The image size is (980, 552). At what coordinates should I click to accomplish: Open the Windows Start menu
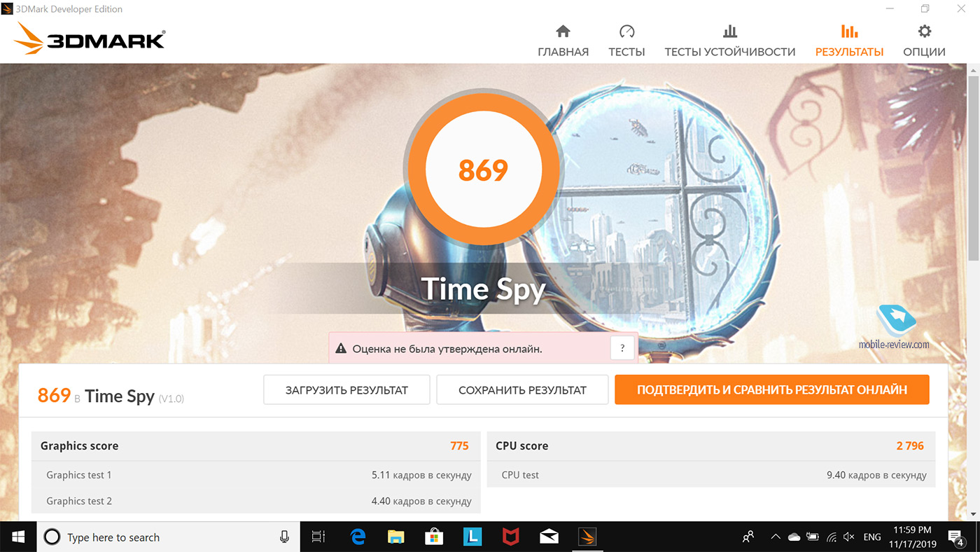coord(17,537)
